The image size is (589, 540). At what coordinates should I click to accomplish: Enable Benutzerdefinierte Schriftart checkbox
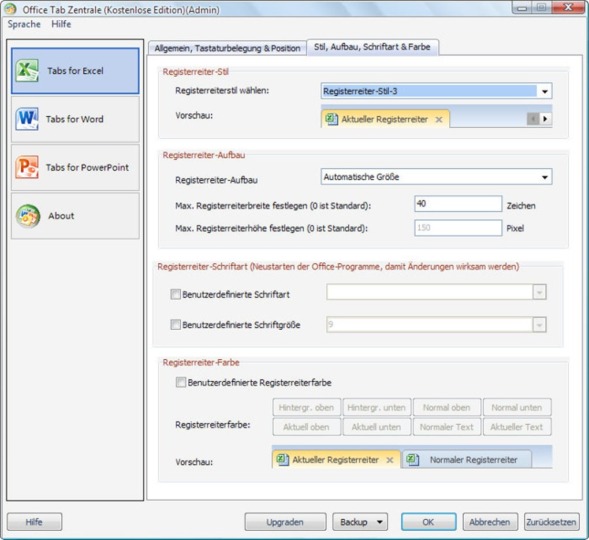[175, 294]
